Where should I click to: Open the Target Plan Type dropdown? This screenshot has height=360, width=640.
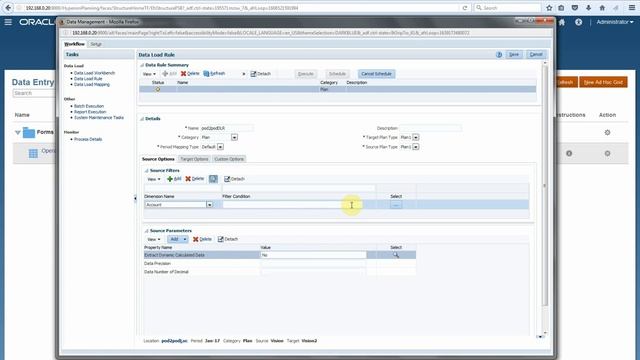[x=416, y=138]
